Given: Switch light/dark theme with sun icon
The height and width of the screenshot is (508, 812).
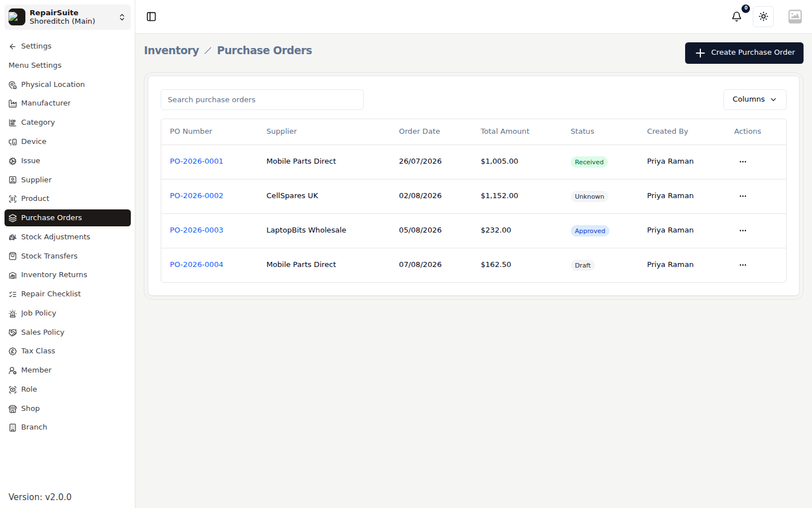Looking at the screenshot, I should tap(764, 16).
